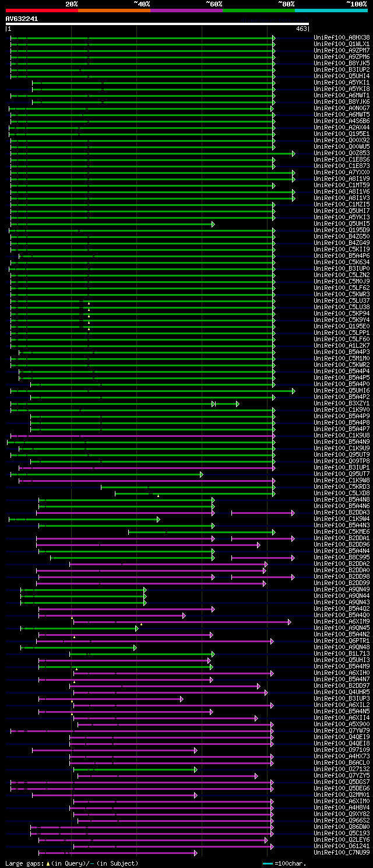Screen dimensions: 373x868
Task: Open hit UniRef100_Q95UT7
Action: [x=342, y=474]
